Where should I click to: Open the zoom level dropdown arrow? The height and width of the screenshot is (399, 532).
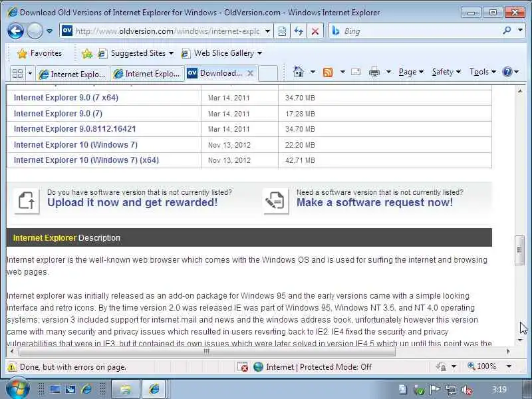pos(509,366)
